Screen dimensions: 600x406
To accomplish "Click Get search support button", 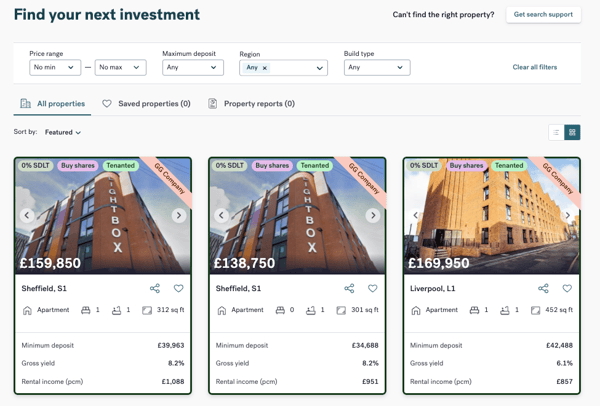I will pos(543,15).
